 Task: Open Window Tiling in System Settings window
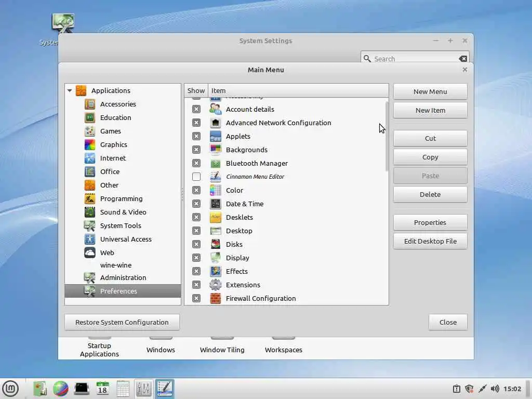pyautogui.click(x=222, y=350)
